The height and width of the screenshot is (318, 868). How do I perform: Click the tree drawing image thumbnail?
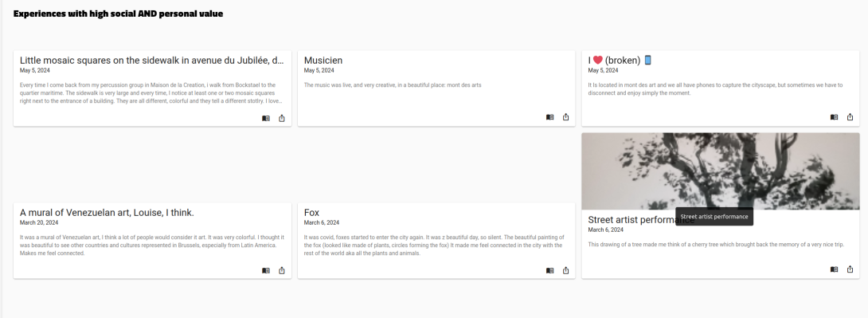point(720,171)
